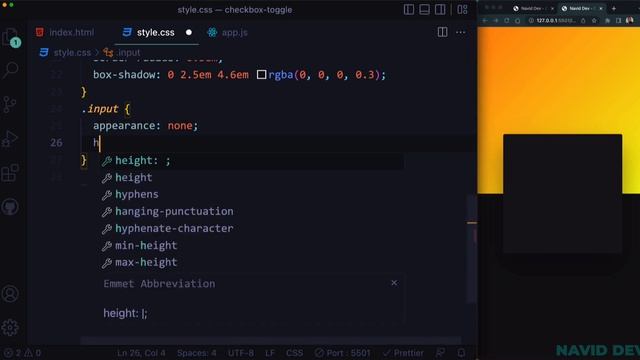Open the Manage gear menu
The height and width of the screenshot is (360, 640).
[x=10, y=327]
